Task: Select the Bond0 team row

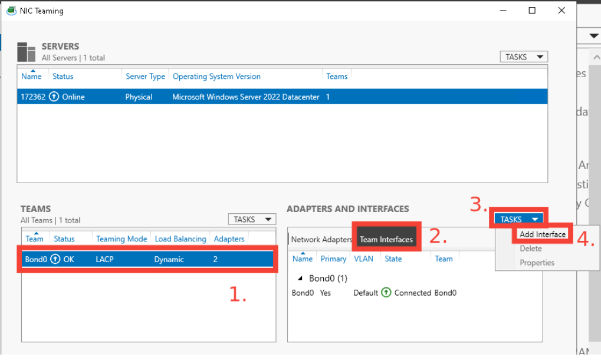Action: point(147,259)
